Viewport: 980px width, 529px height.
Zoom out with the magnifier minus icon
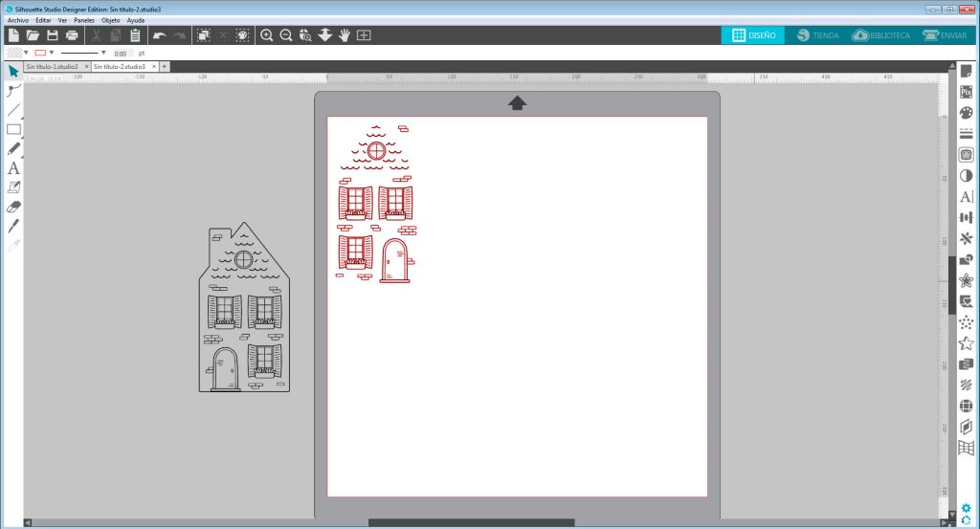tap(286, 35)
